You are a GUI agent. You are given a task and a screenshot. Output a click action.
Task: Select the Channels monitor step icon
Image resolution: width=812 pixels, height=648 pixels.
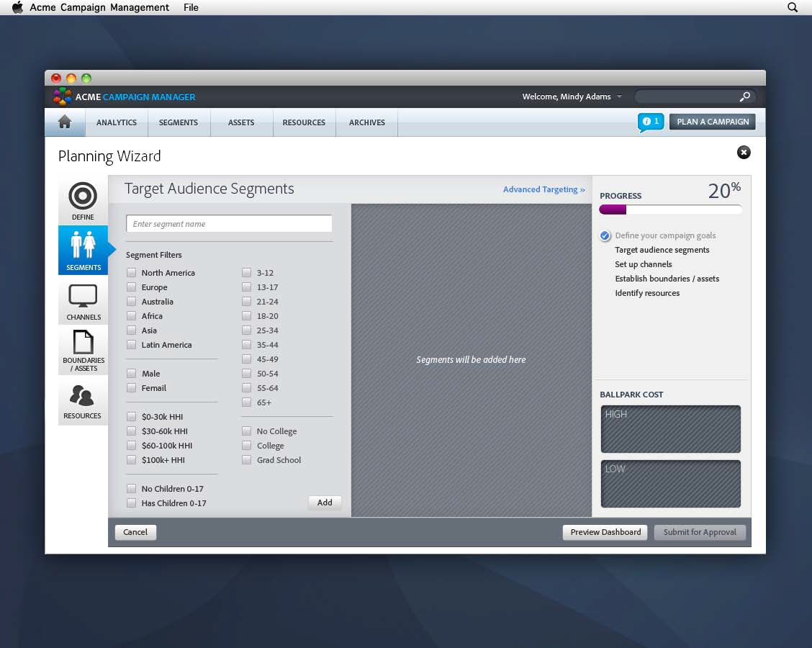click(x=83, y=296)
